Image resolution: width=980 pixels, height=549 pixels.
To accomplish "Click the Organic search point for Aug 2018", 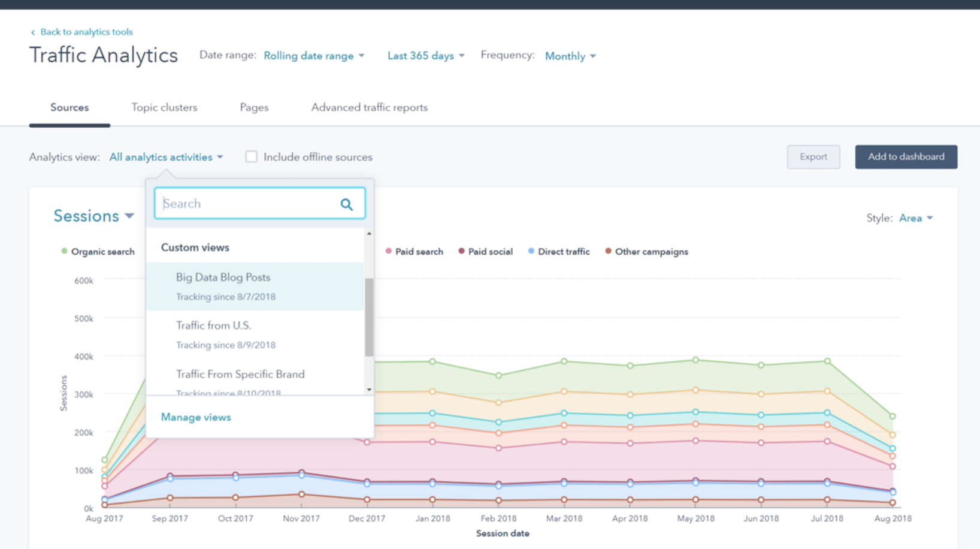I will tap(893, 416).
